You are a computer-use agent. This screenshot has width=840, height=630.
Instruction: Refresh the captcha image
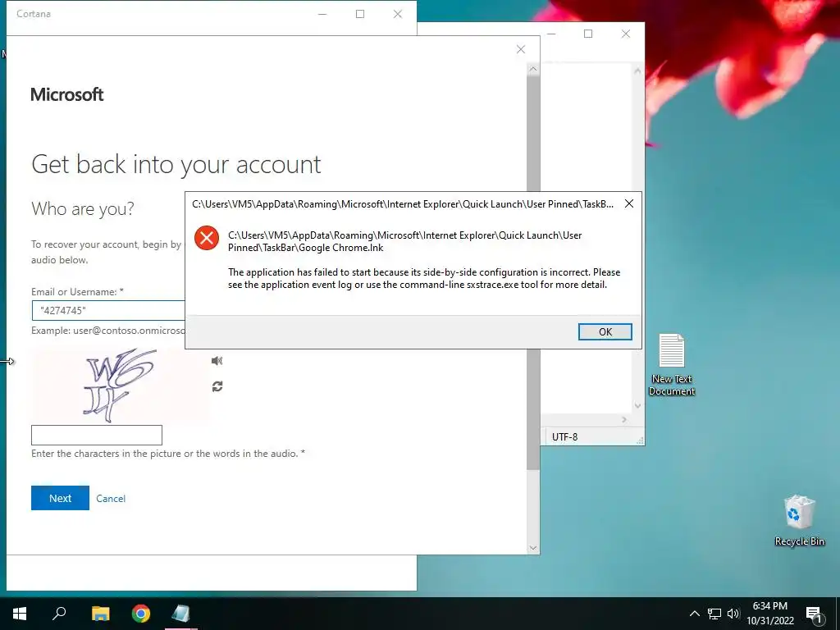coord(217,386)
